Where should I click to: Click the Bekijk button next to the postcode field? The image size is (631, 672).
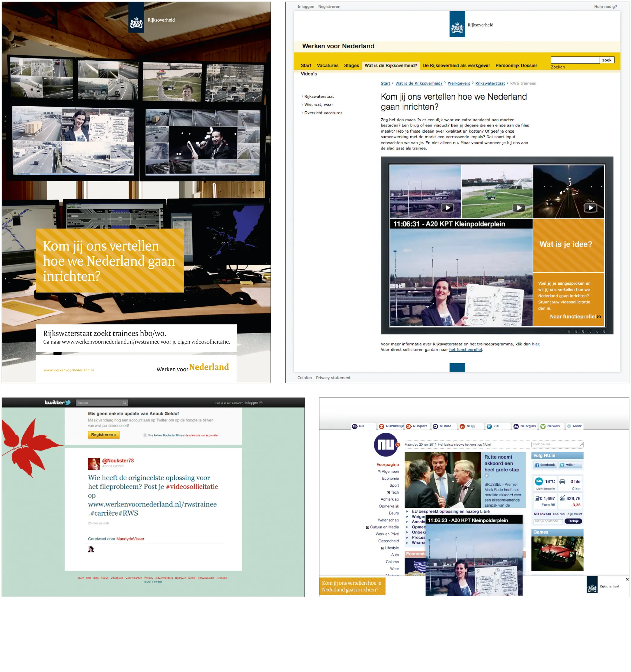[x=573, y=521]
